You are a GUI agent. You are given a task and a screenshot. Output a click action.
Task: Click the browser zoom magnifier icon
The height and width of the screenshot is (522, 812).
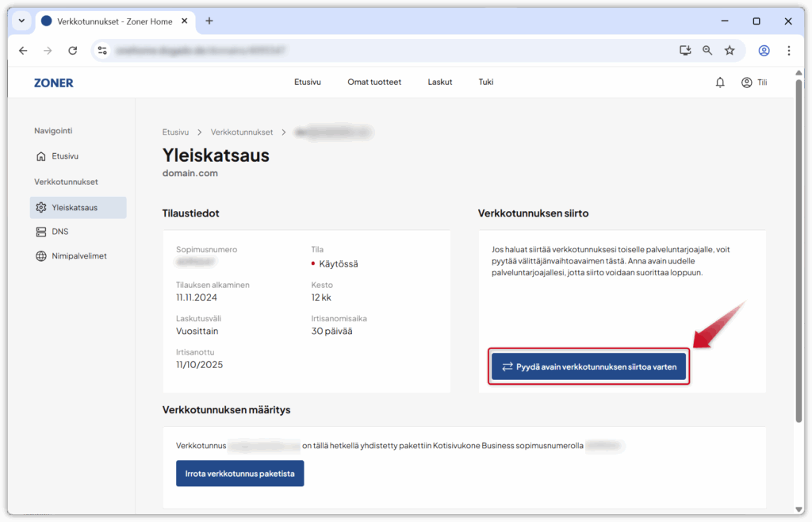tap(707, 50)
